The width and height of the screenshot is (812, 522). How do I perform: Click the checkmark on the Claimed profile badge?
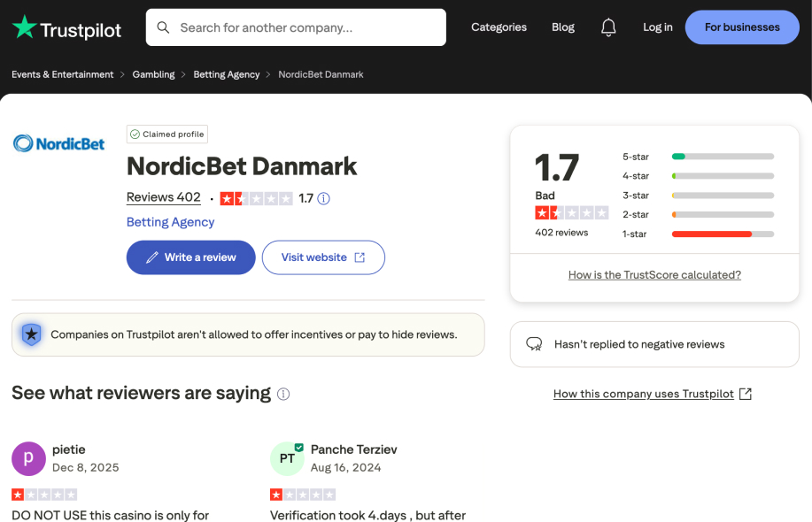(135, 134)
